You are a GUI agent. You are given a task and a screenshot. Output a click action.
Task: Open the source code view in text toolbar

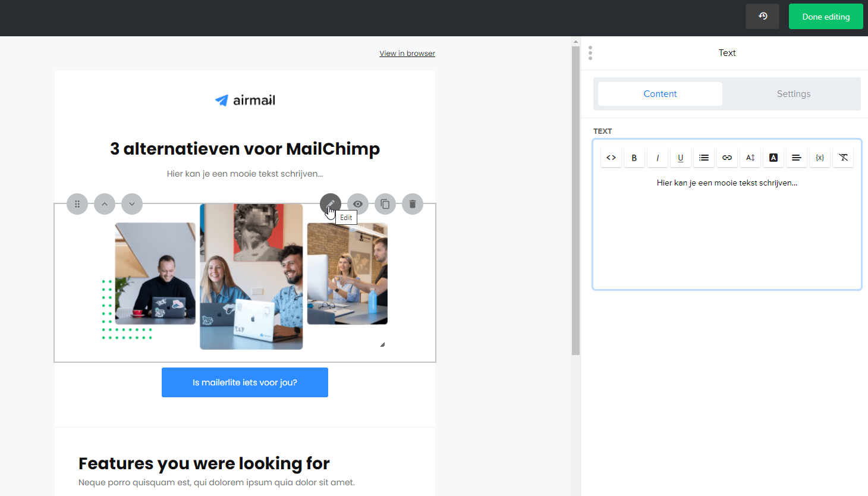click(611, 158)
